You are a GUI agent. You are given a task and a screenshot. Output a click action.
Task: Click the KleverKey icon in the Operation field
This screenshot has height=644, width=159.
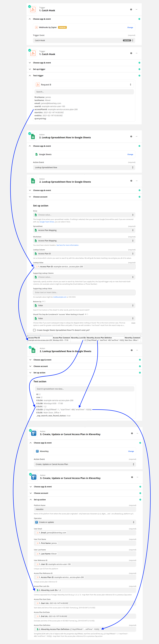click(37, 522)
